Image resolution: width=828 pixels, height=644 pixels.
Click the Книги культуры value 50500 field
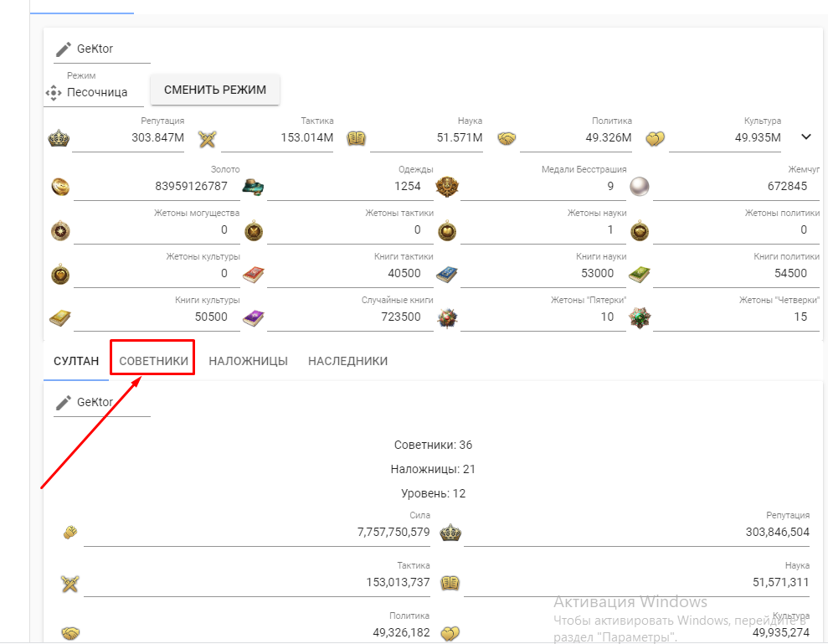click(x=157, y=317)
